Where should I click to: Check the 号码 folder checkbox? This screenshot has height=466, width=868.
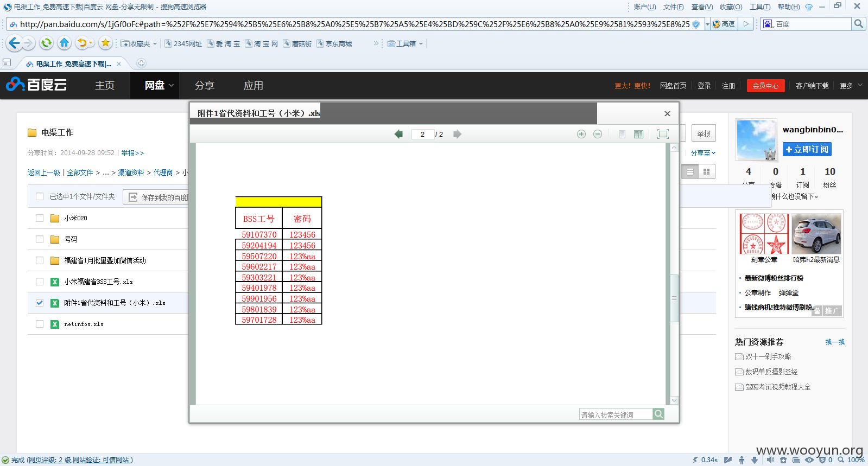(40, 239)
